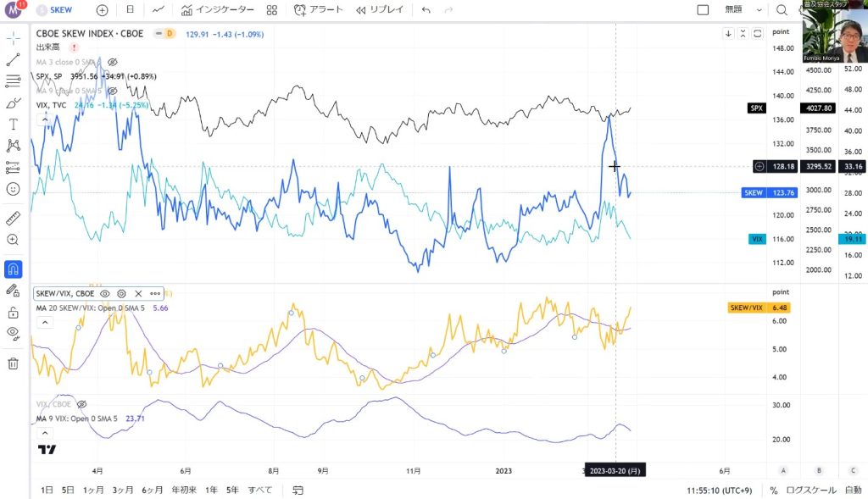Open timezone menu at 11:55:10 (UTC+9)
The height and width of the screenshot is (499, 868).
click(719, 491)
